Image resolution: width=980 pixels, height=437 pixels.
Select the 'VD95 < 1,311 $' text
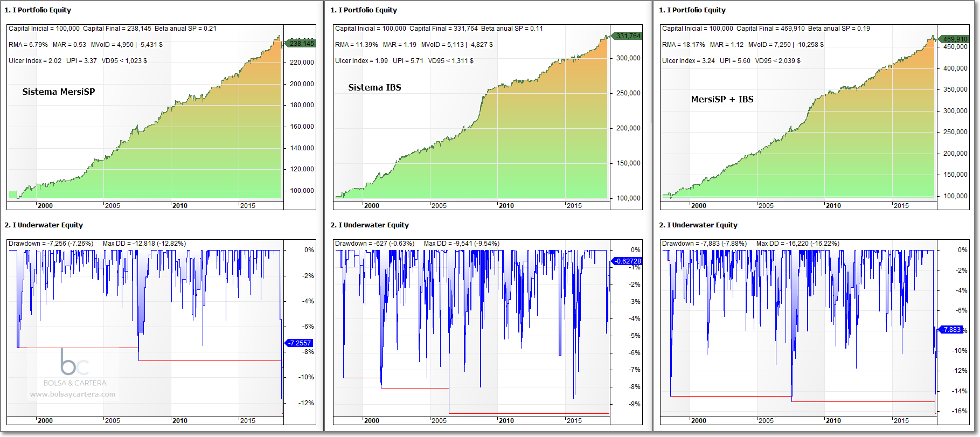click(x=451, y=61)
